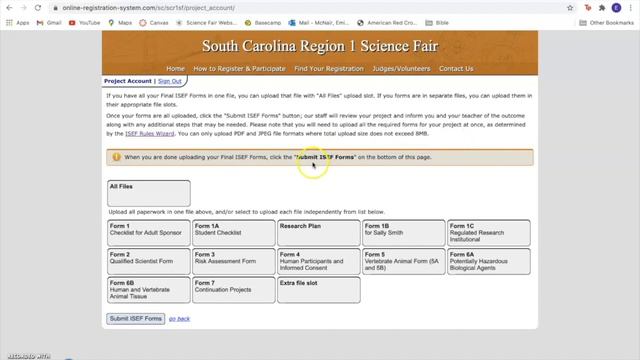640x360 pixels.
Task: Click the red extension icon in toolbar
Action: (x=588, y=8)
